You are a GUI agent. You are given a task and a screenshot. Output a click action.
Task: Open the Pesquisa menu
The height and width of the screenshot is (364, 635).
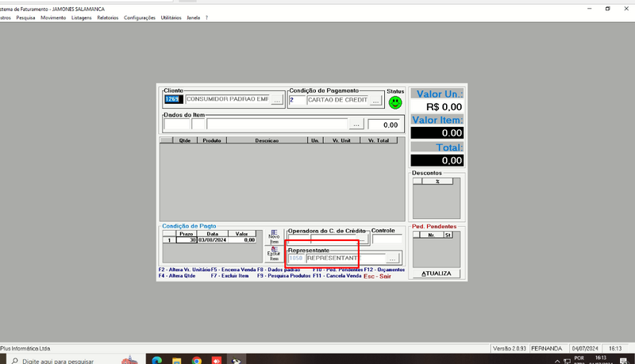tap(25, 17)
